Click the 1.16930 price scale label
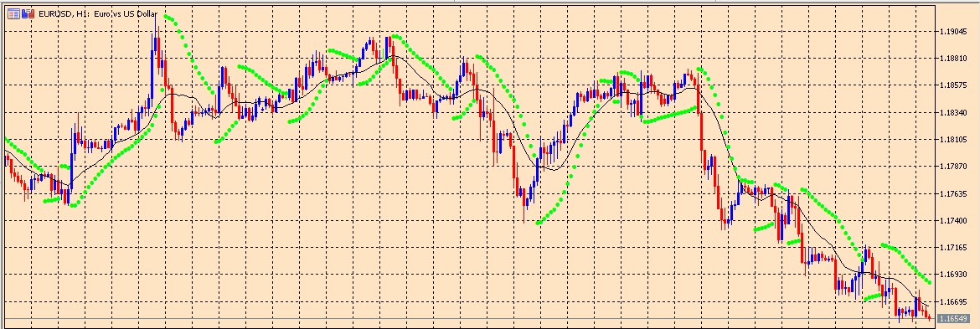 point(954,275)
